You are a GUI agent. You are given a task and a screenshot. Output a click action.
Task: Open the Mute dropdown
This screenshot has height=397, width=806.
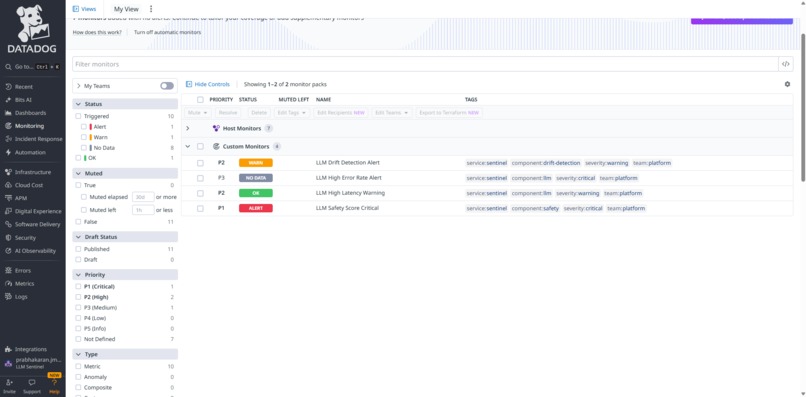[x=198, y=113]
